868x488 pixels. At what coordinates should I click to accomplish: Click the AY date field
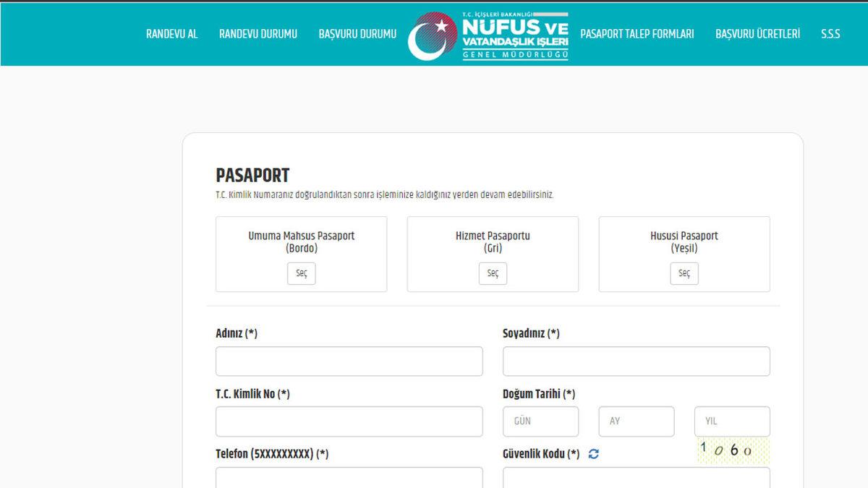tap(636, 421)
